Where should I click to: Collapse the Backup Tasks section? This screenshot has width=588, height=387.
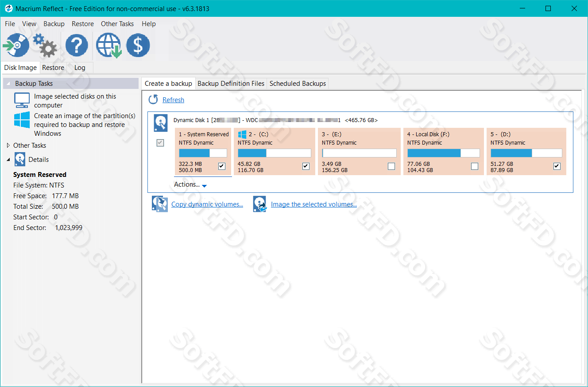pyautogui.click(x=8, y=83)
